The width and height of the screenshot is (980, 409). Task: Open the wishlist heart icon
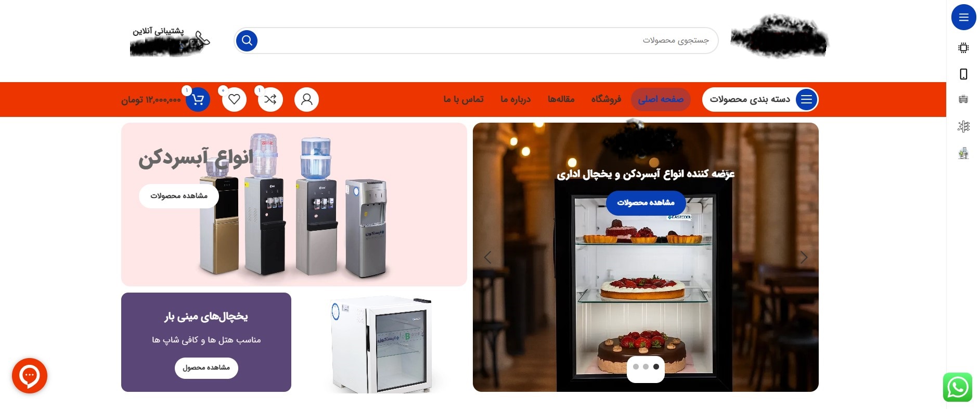point(234,99)
